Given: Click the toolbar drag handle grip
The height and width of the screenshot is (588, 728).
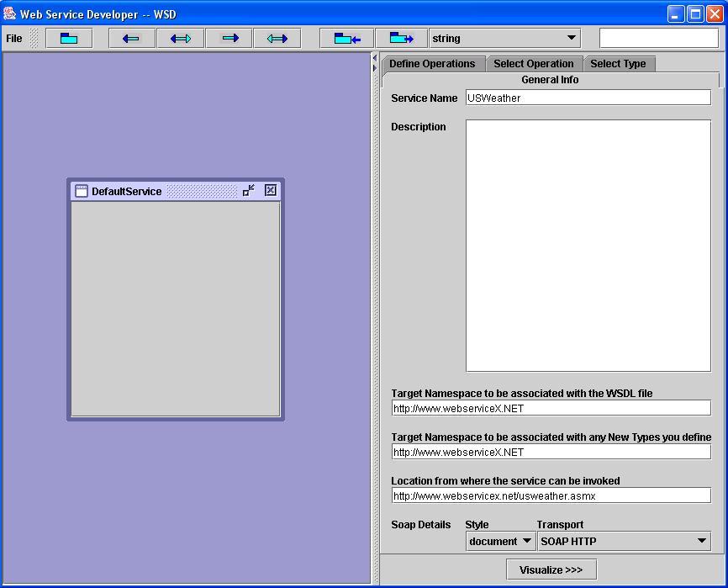Looking at the screenshot, I should [x=34, y=39].
